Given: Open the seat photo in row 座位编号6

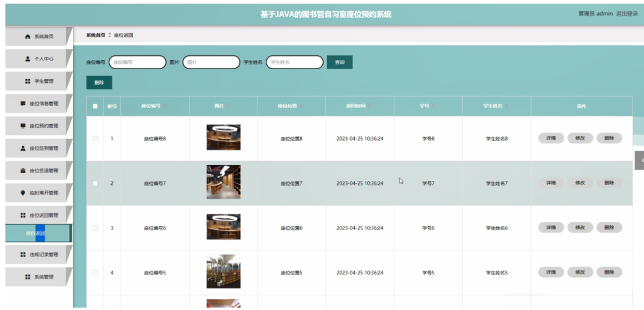Looking at the screenshot, I should tap(224, 226).
